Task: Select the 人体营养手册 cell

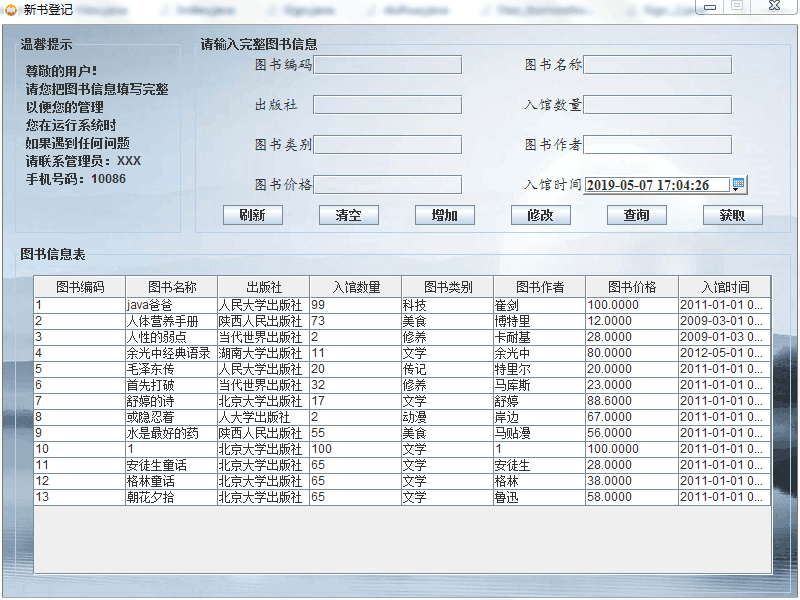Action: click(171, 321)
